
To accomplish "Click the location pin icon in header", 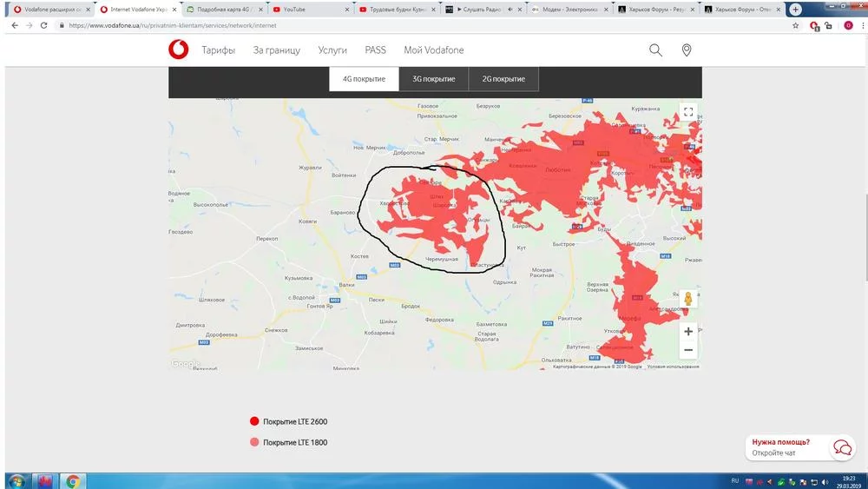I will pyautogui.click(x=687, y=50).
